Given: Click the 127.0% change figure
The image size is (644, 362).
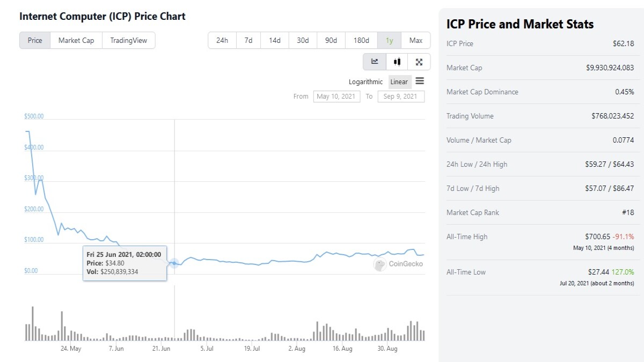Looking at the screenshot, I should 624,272.
